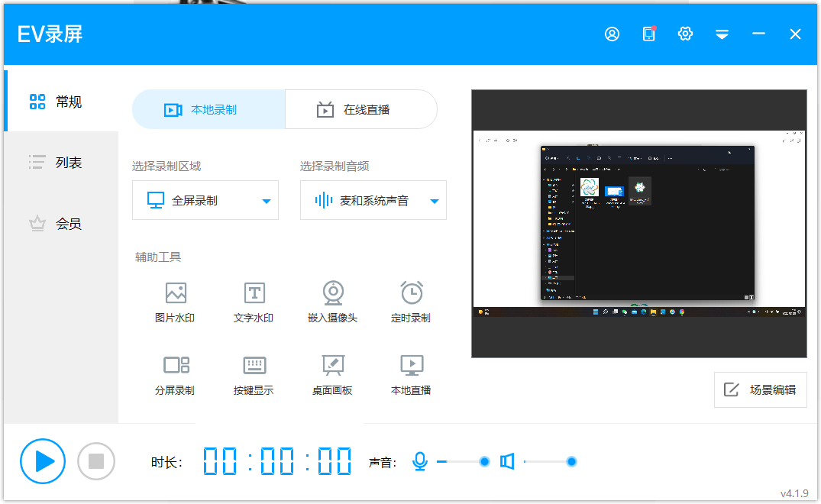Adjust the microphone volume slider handle
Screen dimensions: 821x504
(484, 461)
